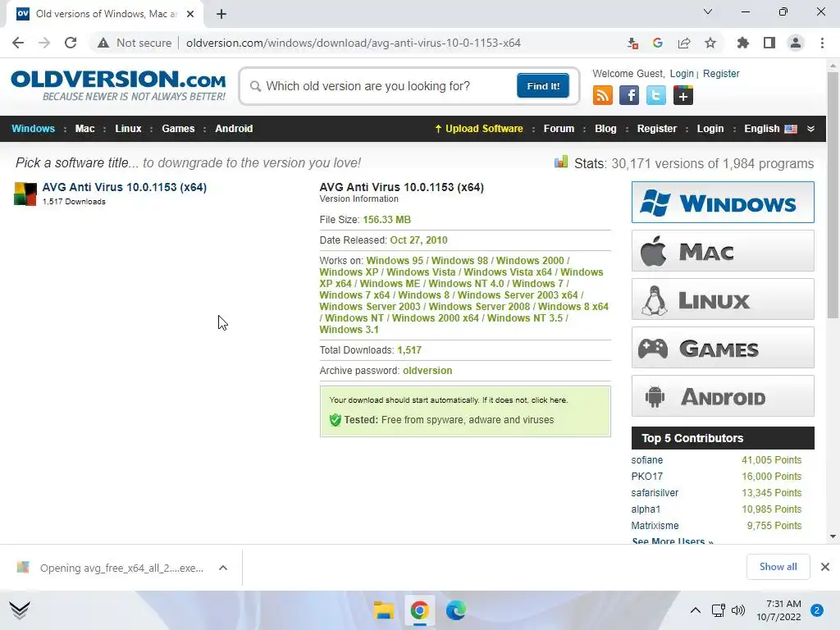Image resolution: width=840 pixels, height=630 pixels.
Task: Select Linux in the nav bar
Action: [x=128, y=129]
